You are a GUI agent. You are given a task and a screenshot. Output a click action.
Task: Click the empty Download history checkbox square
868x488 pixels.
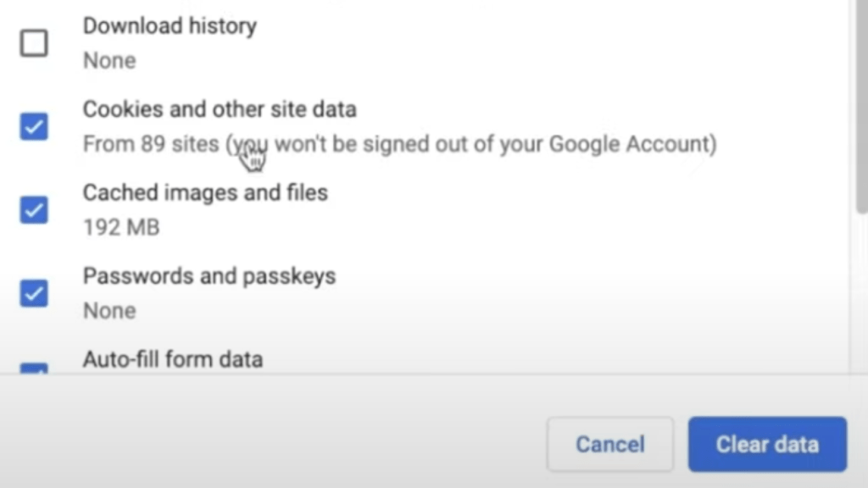[33, 42]
